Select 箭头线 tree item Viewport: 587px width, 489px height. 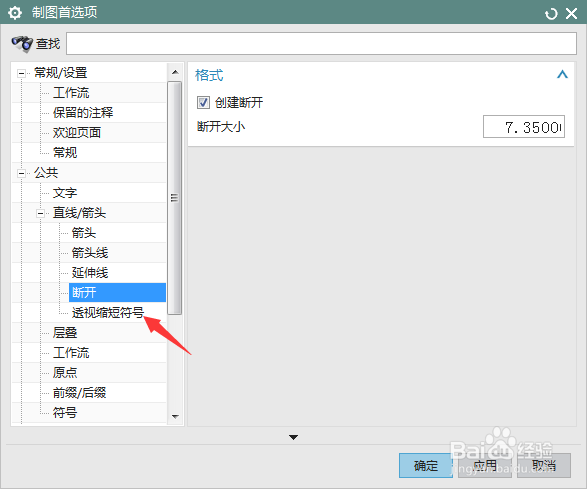pos(90,253)
